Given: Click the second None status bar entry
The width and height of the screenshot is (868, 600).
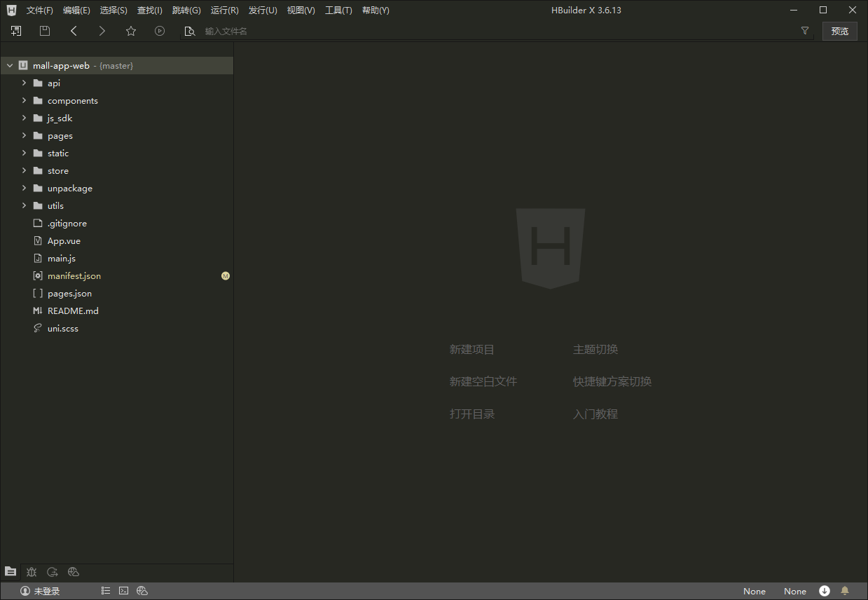Looking at the screenshot, I should [795, 591].
